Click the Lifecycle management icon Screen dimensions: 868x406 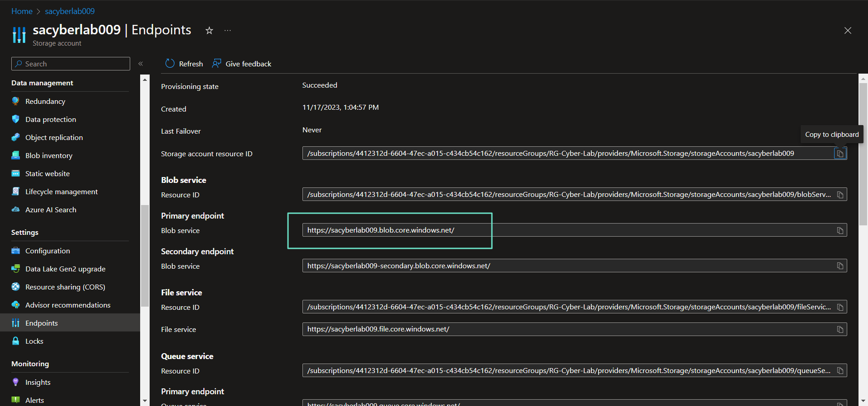(x=16, y=191)
